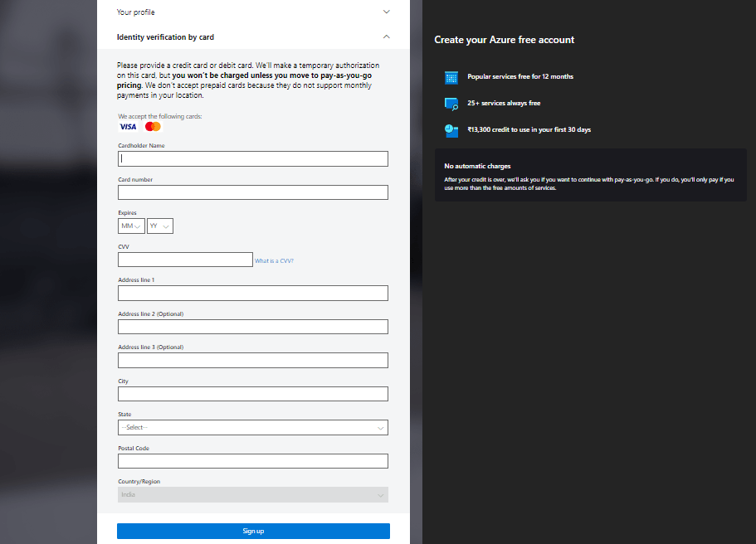Click the Popular services free for 12 months text

coord(520,76)
